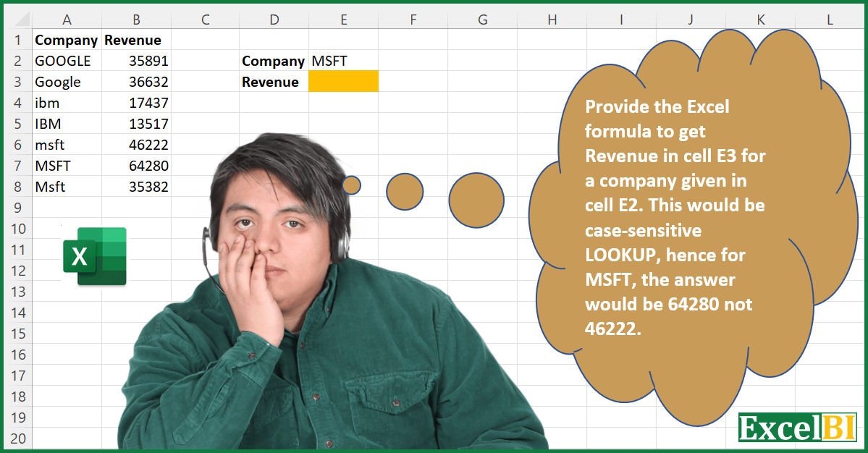Select uppercase IBM cell A5
Screen dimensions: 868x453
point(67,123)
